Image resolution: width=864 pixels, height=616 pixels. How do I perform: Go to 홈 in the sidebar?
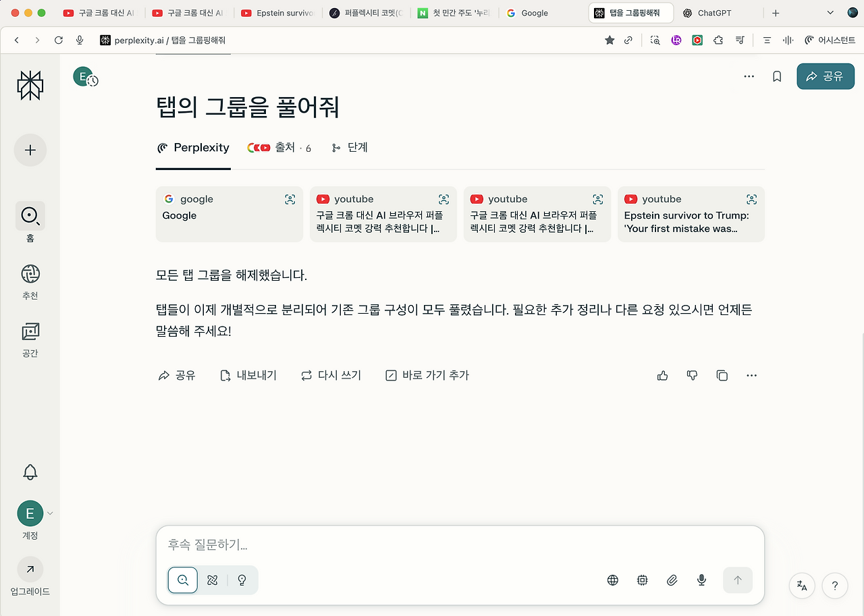pyautogui.click(x=30, y=222)
